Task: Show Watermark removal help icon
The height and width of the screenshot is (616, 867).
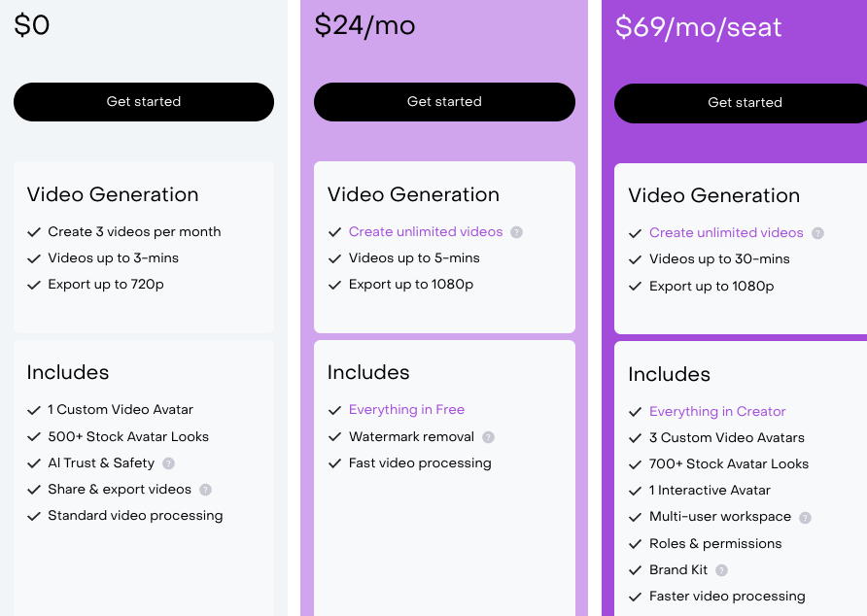Action: point(488,437)
